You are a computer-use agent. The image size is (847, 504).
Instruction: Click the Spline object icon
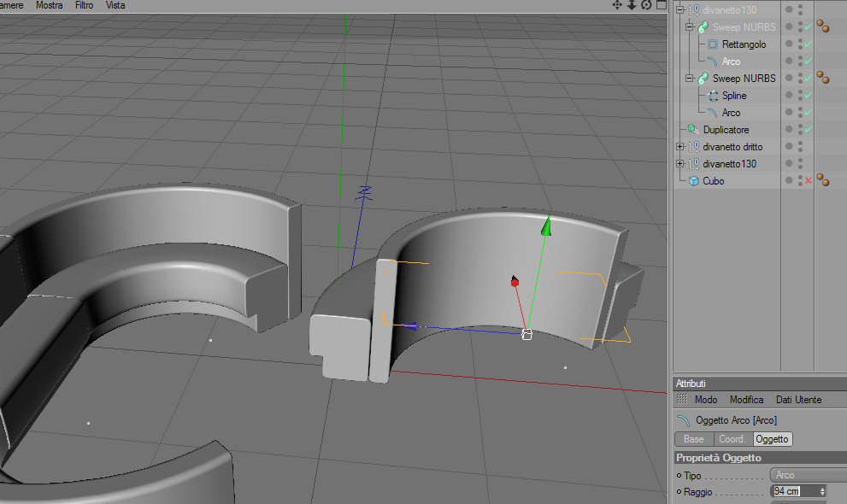pyautogui.click(x=713, y=96)
